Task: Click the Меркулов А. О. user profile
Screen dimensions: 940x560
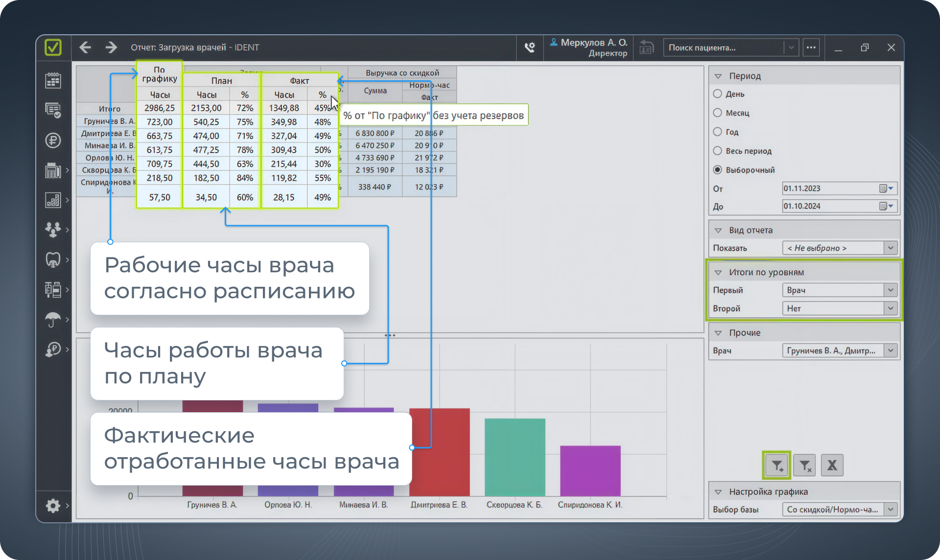Action: 588,47
